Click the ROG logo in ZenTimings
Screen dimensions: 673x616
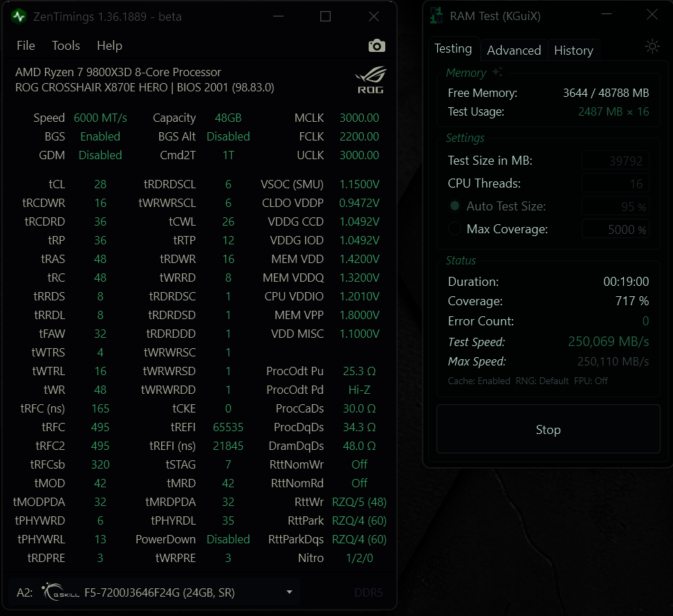[x=371, y=80]
